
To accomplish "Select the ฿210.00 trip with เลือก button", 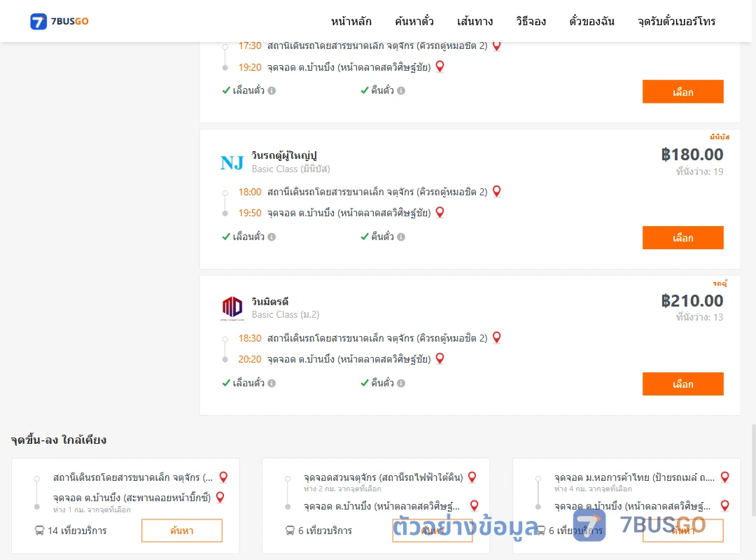I will (x=682, y=384).
